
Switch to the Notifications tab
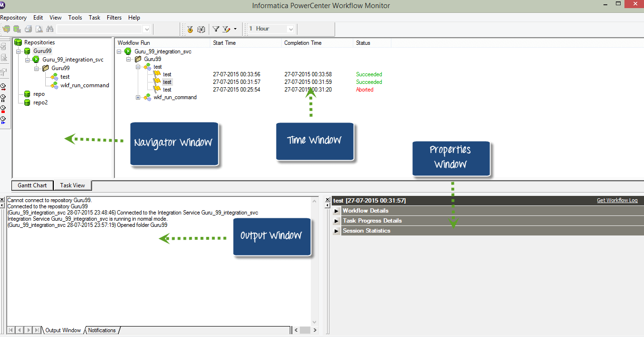click(102, 330)
